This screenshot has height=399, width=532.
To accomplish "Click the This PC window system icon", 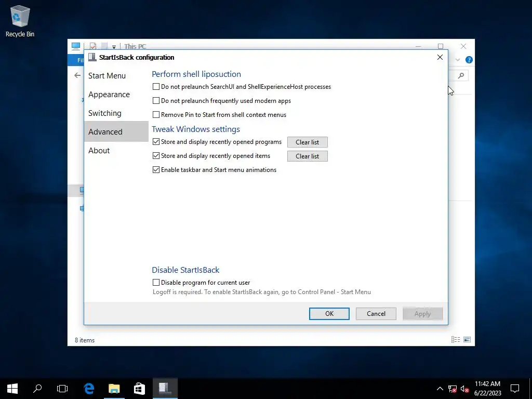I will click(x=76, y=46).
